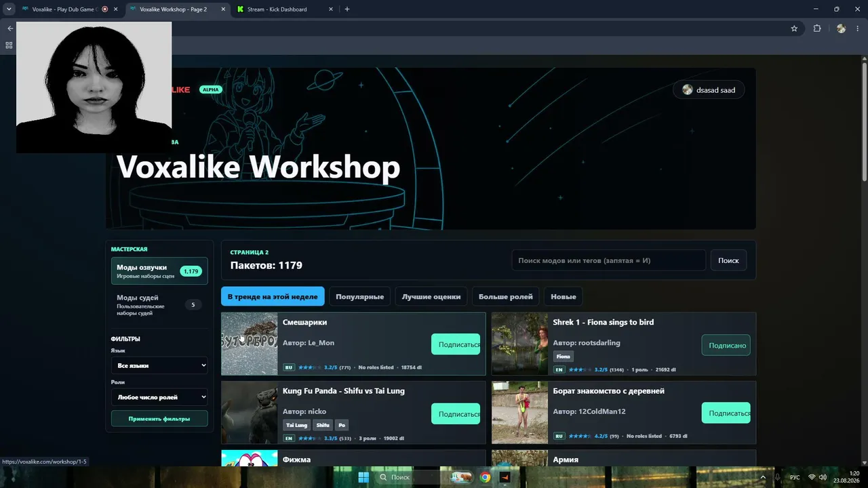Open the Chrome profile avatar
The width and height of the screenshot is (868, 488).
click(841, 28)
